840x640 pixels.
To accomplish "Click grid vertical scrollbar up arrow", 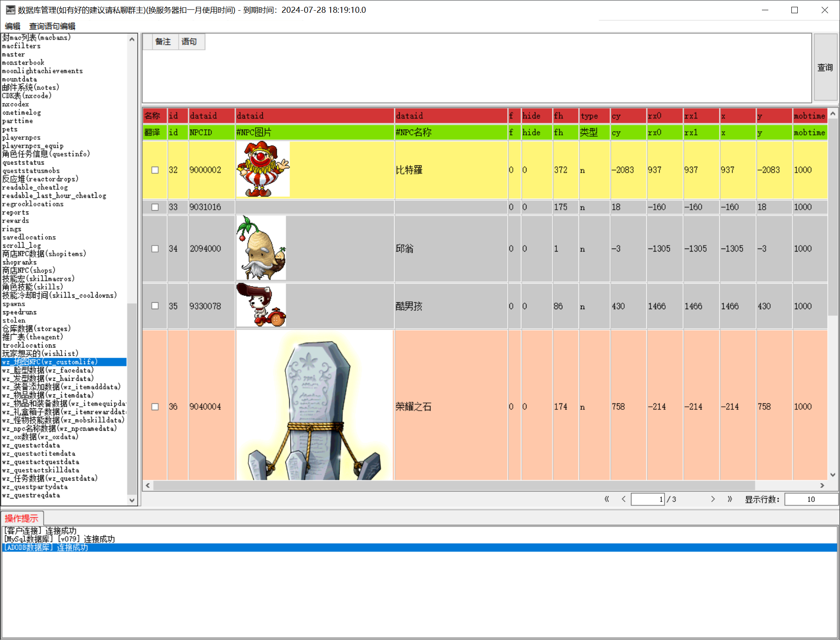I will click(x=832, y=114).
